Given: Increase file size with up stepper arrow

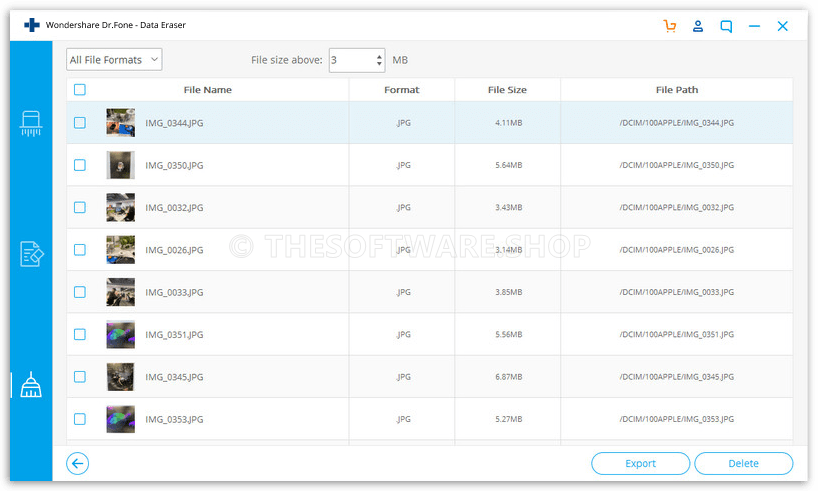Looking at the screenshot, I should click(379, 56).
